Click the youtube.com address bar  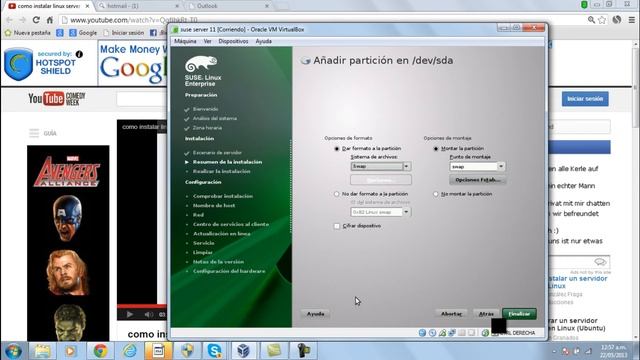(322, 20)
